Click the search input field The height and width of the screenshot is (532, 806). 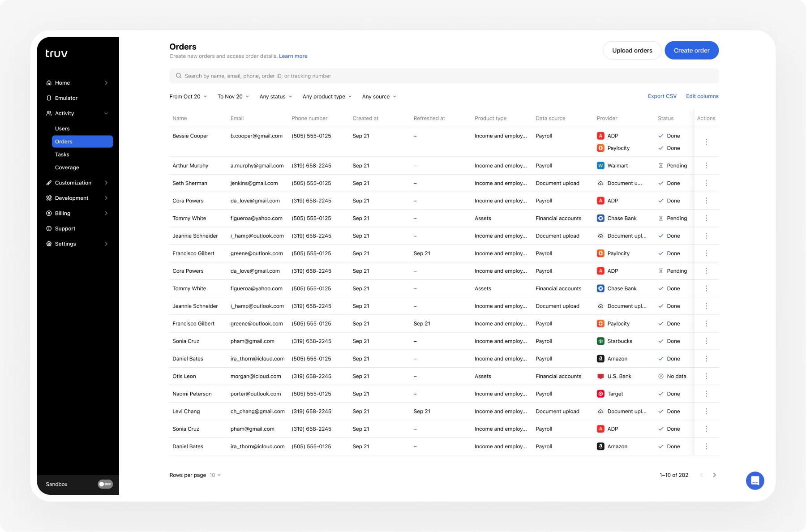tap(403, 76)
